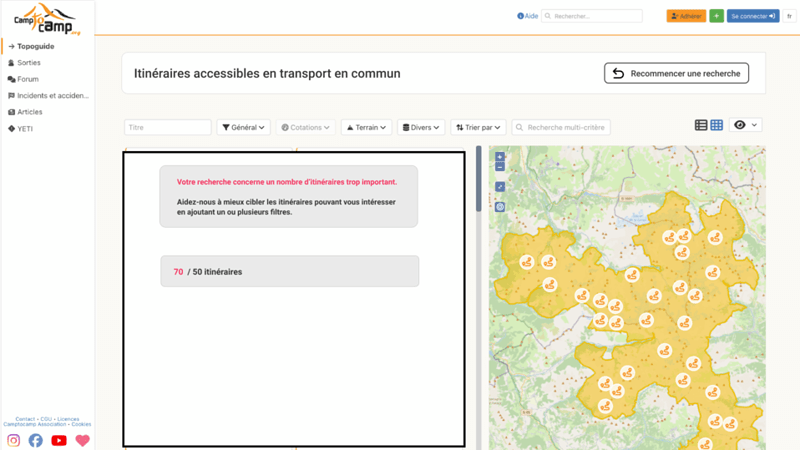Switch to table grid view layout

(716, 125)
